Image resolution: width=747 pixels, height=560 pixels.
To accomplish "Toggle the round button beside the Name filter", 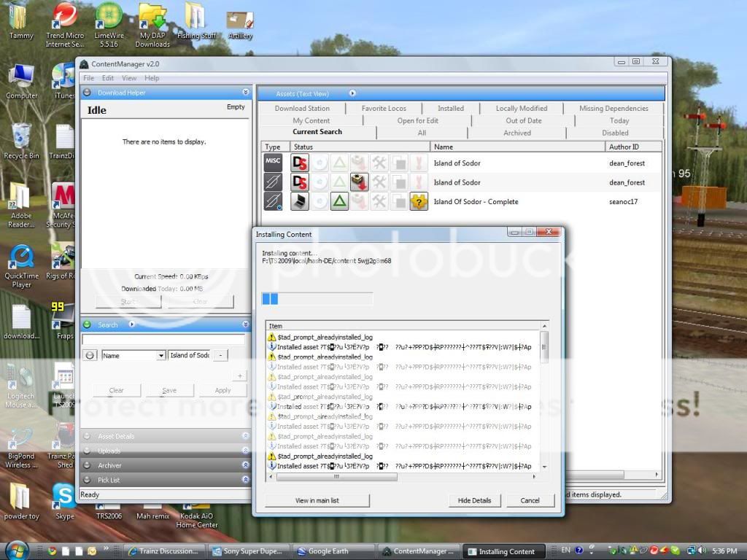I will click(x=90, y=355).
